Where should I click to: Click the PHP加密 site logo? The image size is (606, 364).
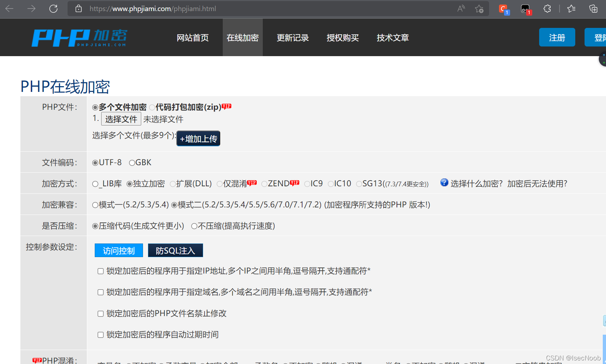click(x=79, y=37)
